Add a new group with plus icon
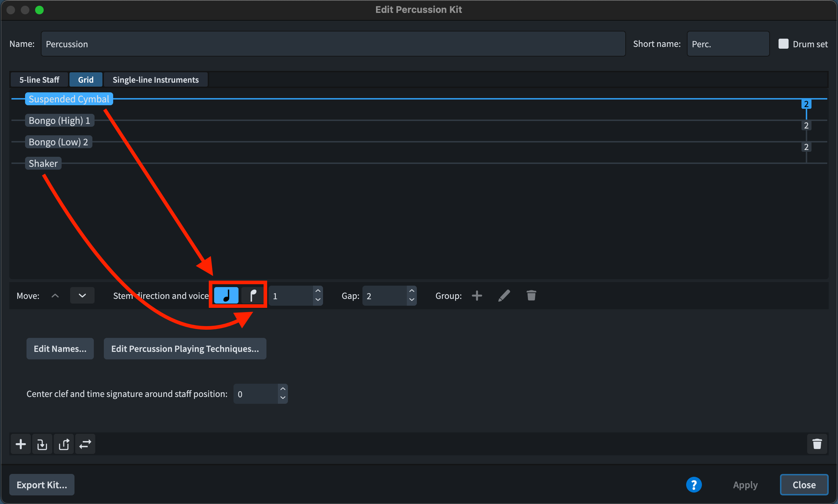Viewport: 838px width, 504px height. point(477,296)
